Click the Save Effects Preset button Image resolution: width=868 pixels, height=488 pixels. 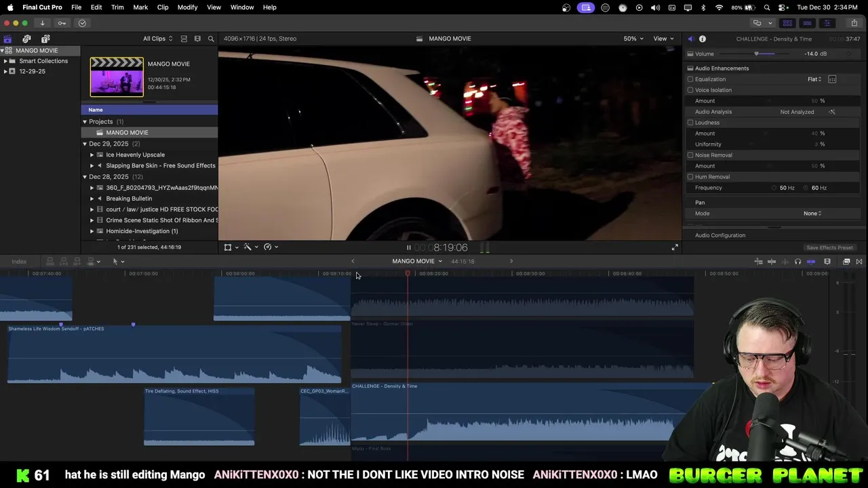[x=829, y=248]
